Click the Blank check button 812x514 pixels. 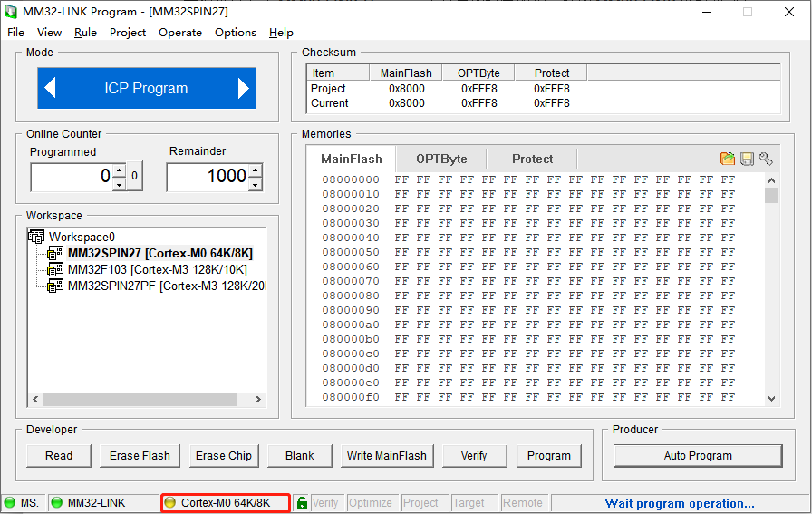coord(299,455)
